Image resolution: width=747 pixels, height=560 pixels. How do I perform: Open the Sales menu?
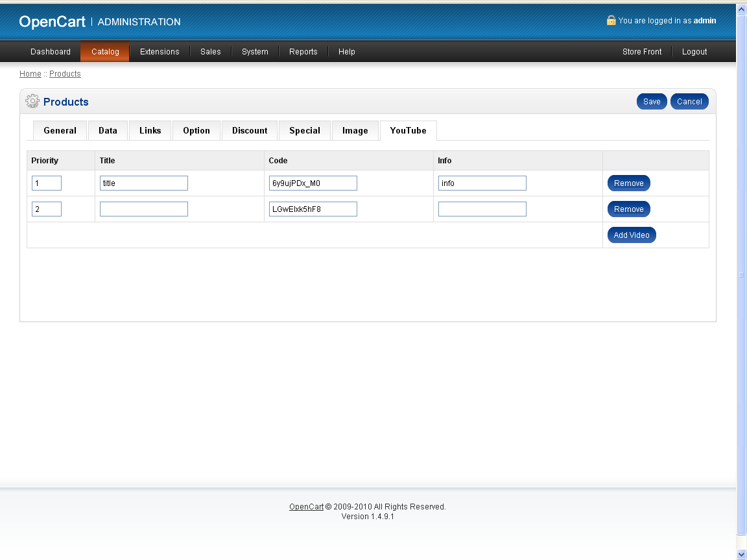[x=211, y=51]
